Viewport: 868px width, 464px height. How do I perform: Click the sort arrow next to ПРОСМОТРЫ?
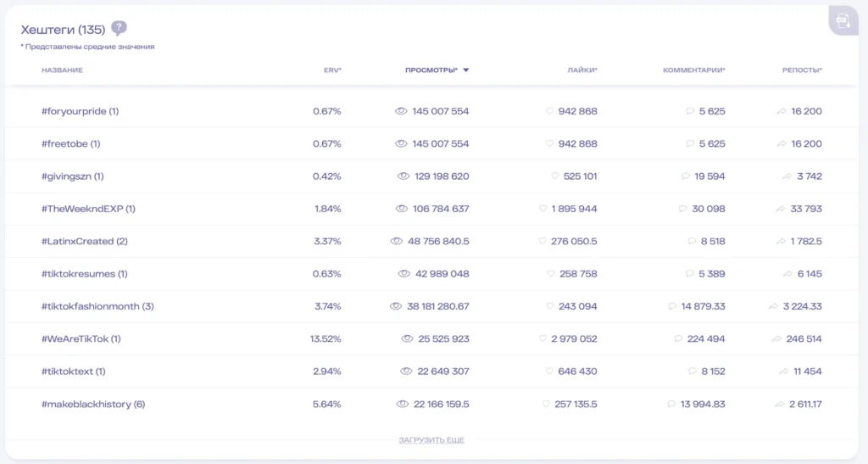466,70
